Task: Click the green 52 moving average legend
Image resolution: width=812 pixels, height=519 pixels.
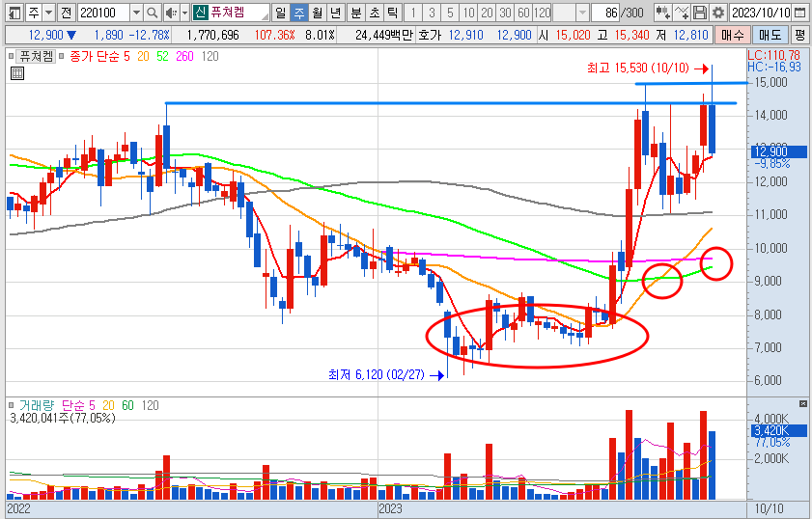Action: [162, 56]
